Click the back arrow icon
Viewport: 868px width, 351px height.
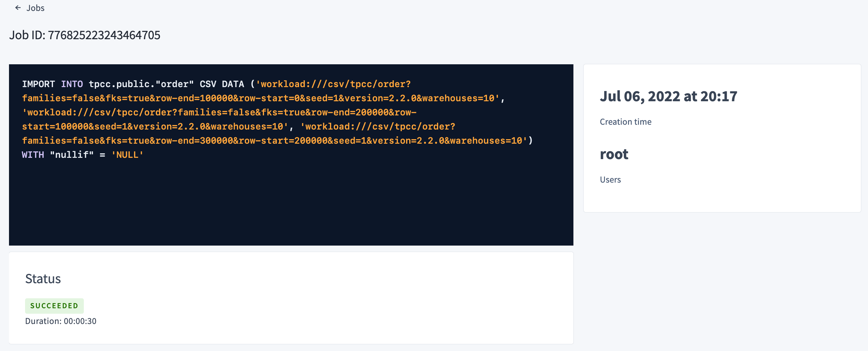coord(18,8)
